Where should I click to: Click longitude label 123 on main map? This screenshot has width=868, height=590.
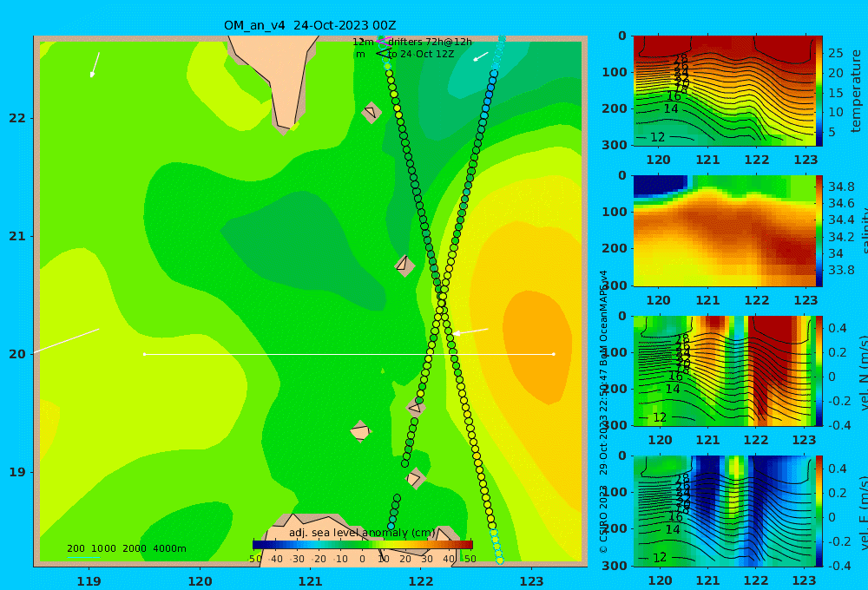[x=532, y=581]
